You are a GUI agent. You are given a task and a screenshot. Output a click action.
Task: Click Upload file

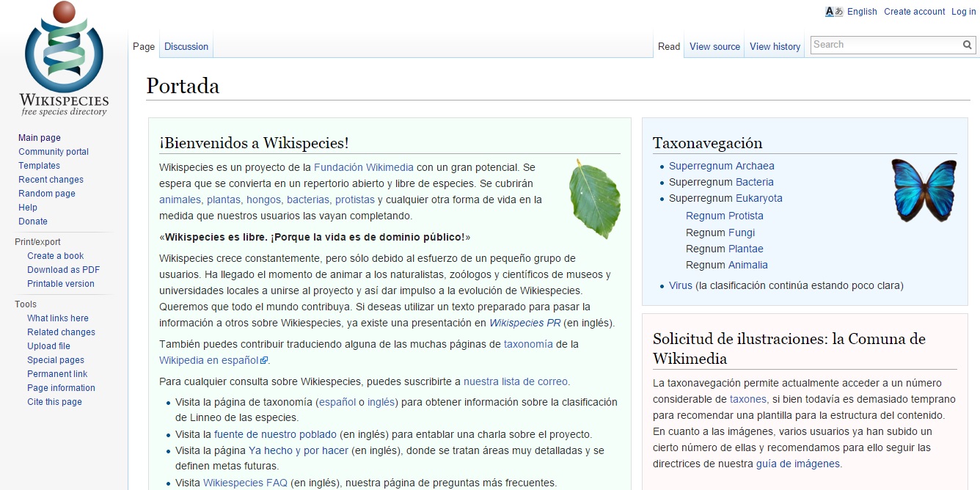click(x=48, y=346)
